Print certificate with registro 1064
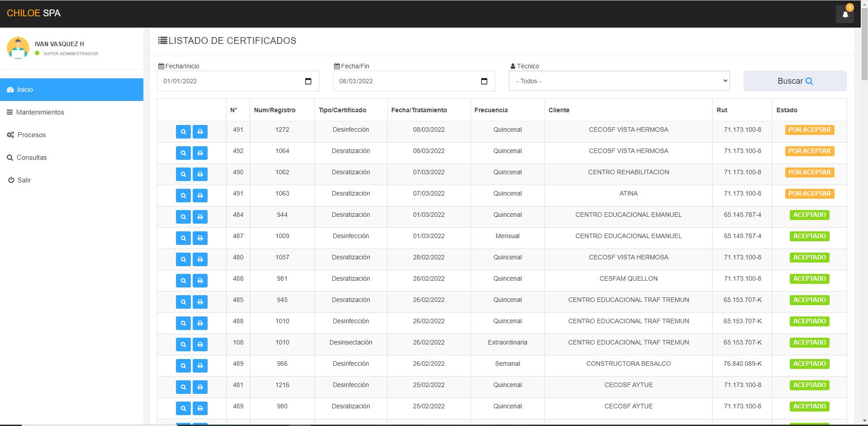This screenshot has height=426, width=868. coord(200,153)
